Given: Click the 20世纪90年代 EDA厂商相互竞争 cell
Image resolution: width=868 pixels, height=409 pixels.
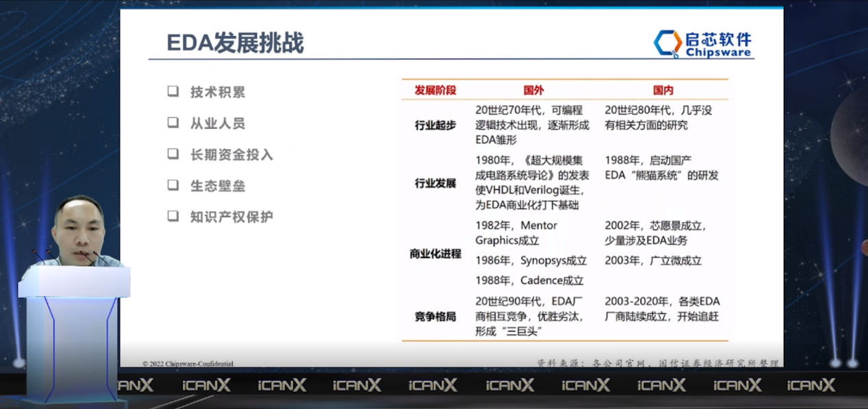Looking at the screenshot, I should coord(530,316).
